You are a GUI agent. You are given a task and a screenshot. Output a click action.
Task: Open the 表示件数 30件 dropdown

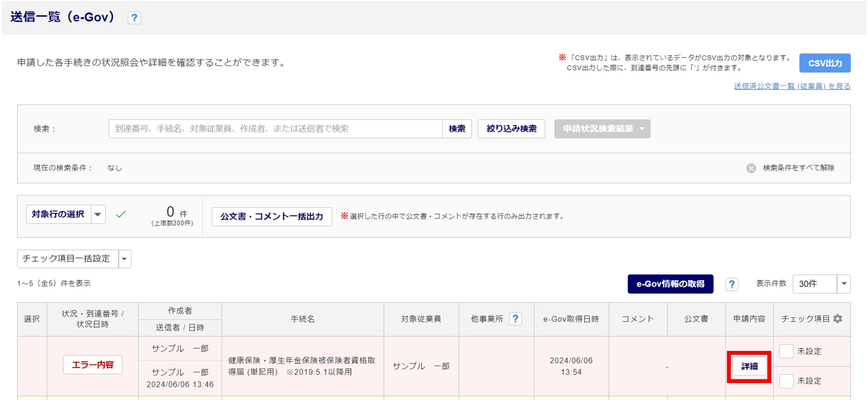pos(821,284)
